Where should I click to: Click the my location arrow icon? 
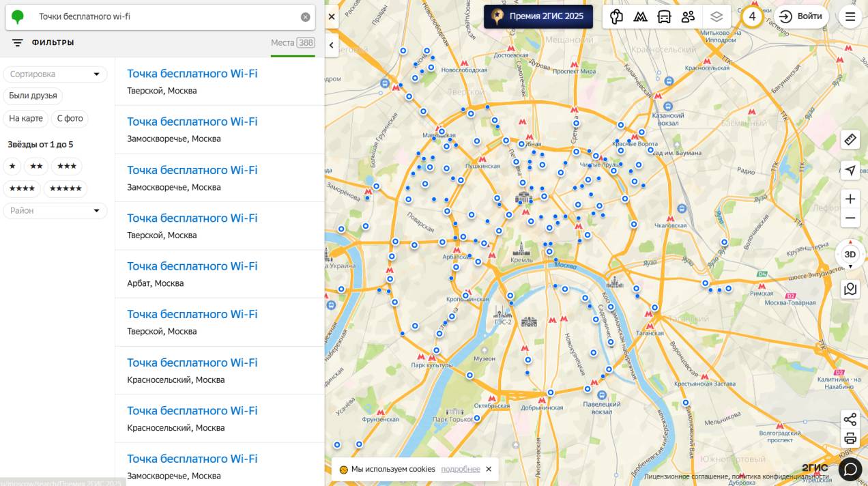(850, 171)
